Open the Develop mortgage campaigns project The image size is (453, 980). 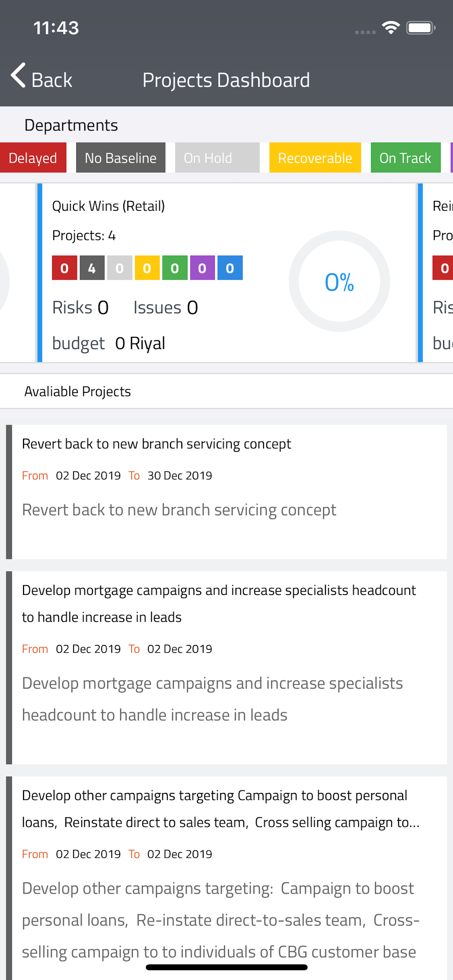click(226, 668)
